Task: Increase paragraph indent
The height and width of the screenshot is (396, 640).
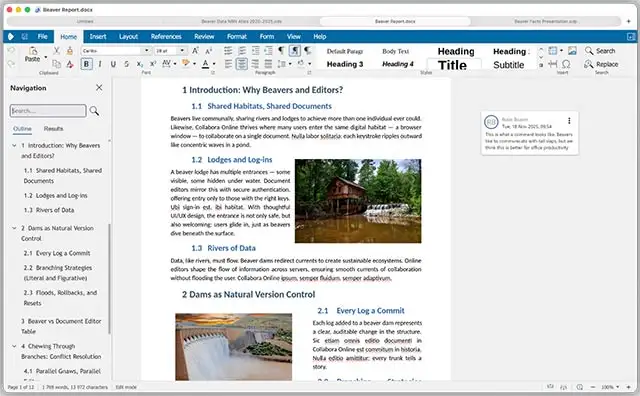Action: click(255, 50)
